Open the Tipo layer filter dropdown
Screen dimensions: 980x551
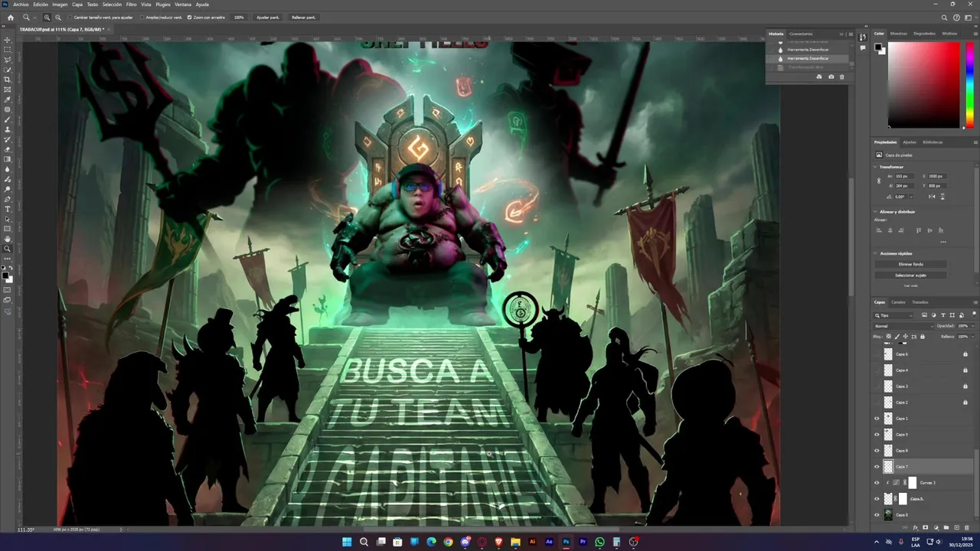893,315
